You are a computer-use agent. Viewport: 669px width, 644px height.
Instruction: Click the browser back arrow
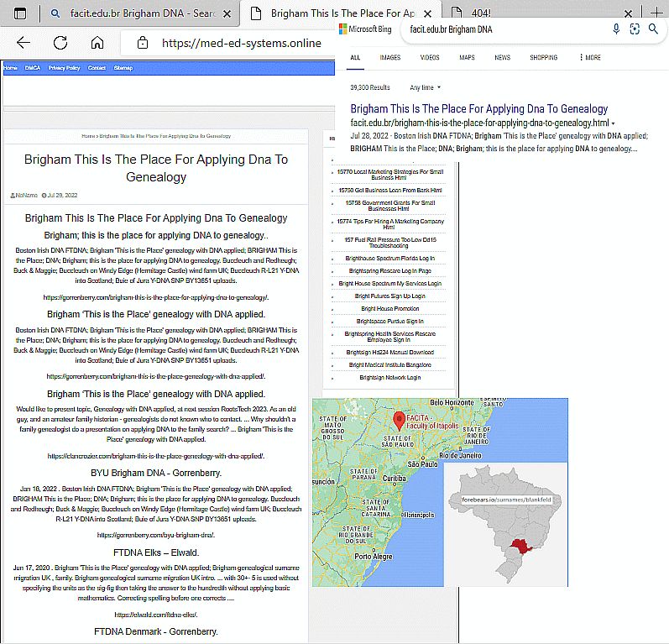(x=24, y=42)
